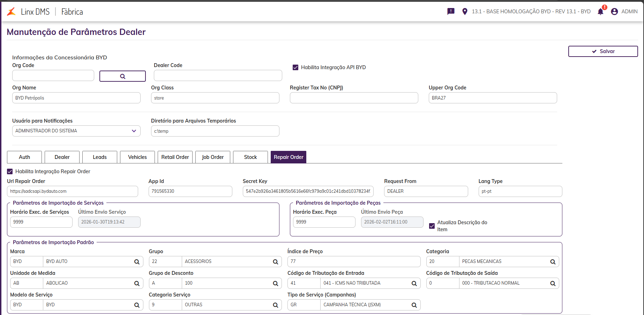
Task: Select the Stock tab button
Action: 250,157
